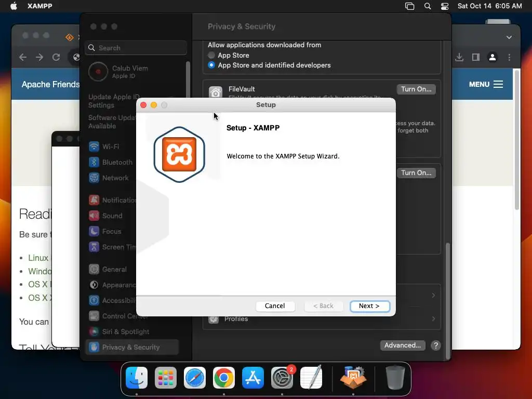Open App Store from the Dock
This screenshot has width=532, height=399.
pyautogui.click(x=253, y=377)
